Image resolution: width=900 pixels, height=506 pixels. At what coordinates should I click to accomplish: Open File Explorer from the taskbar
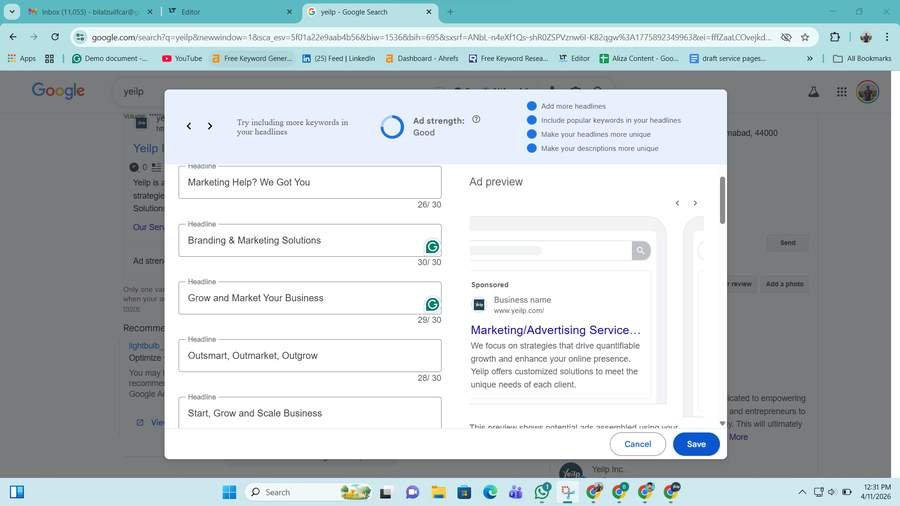(x=439, y=492)
